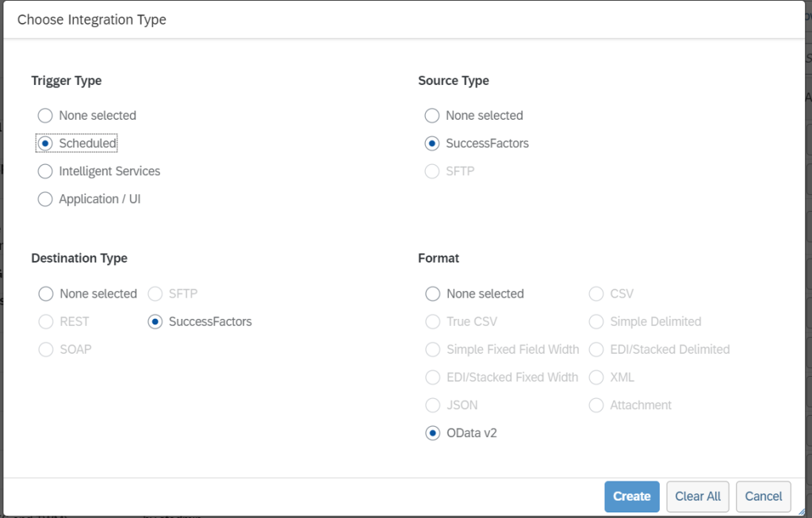
Task: Click the Trigger Type heading
Action: tap(67, 81)
